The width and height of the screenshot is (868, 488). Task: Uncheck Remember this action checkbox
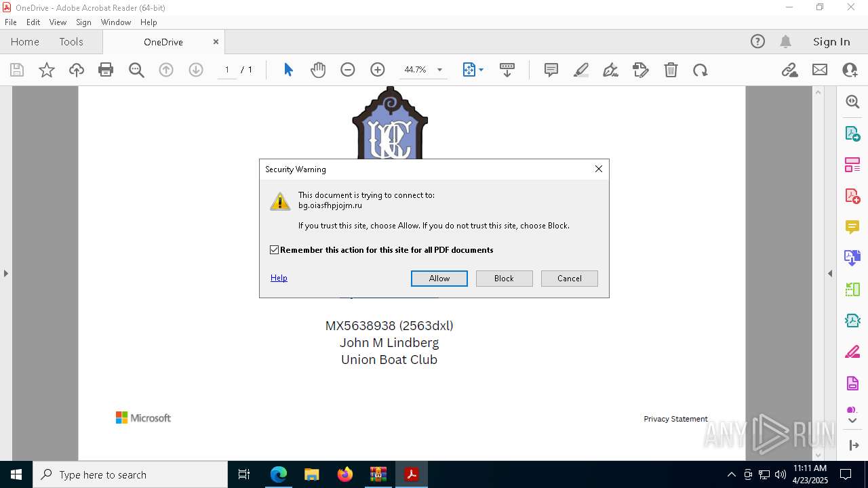click(275, 250)
